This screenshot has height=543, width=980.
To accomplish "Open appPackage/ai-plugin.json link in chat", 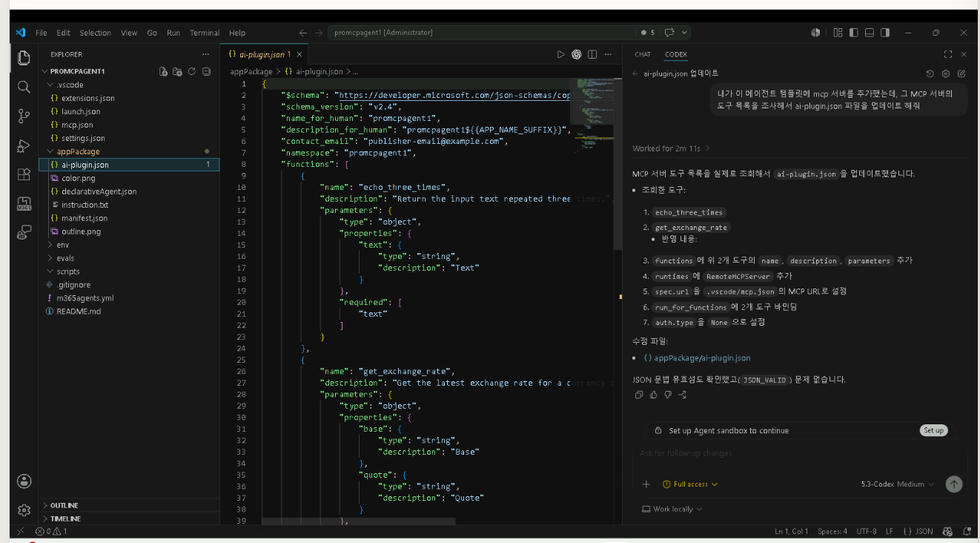I will click(x=696, y=358).
